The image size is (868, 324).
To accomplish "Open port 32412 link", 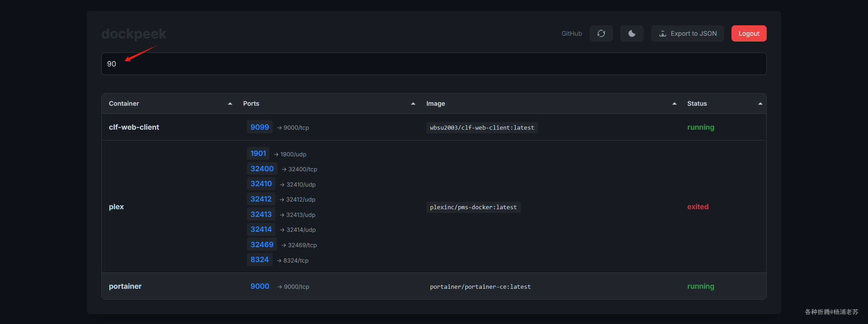I will click(261, 199).
